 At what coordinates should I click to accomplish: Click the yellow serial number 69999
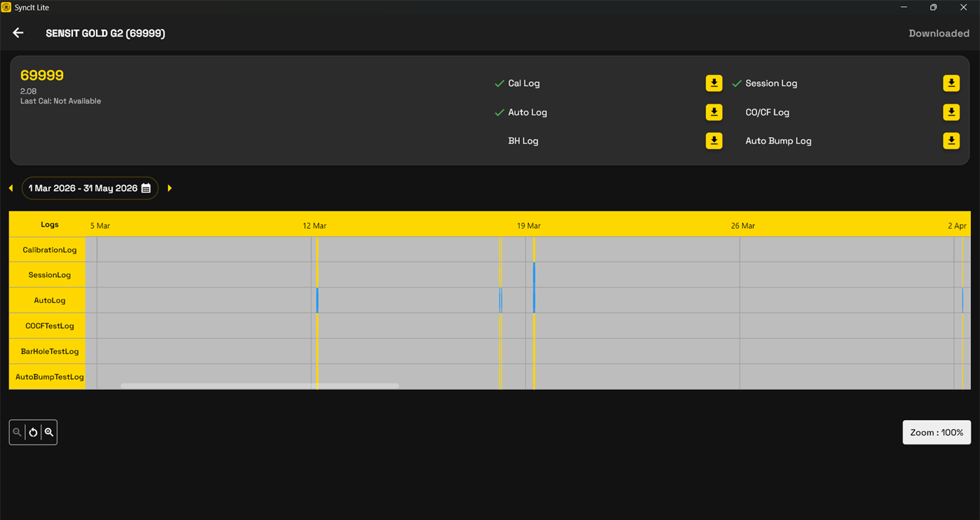tap(42, 76)
